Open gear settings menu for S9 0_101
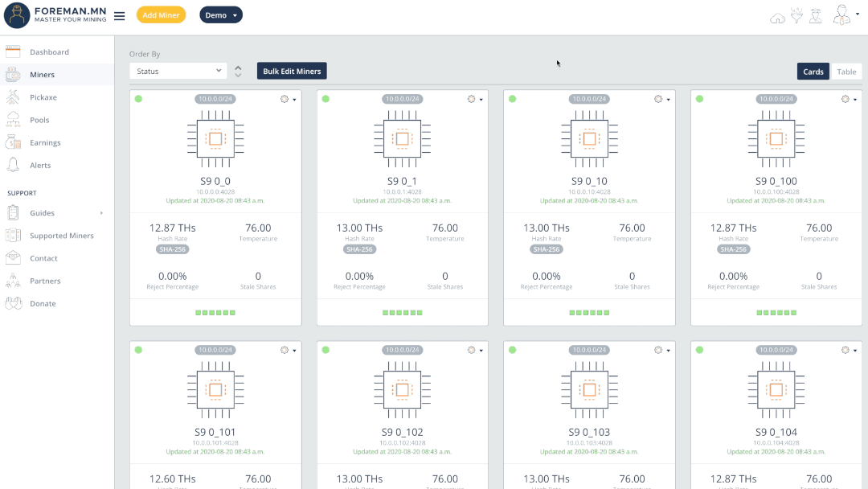The image size is (868, 489). [x=288, y=350]
